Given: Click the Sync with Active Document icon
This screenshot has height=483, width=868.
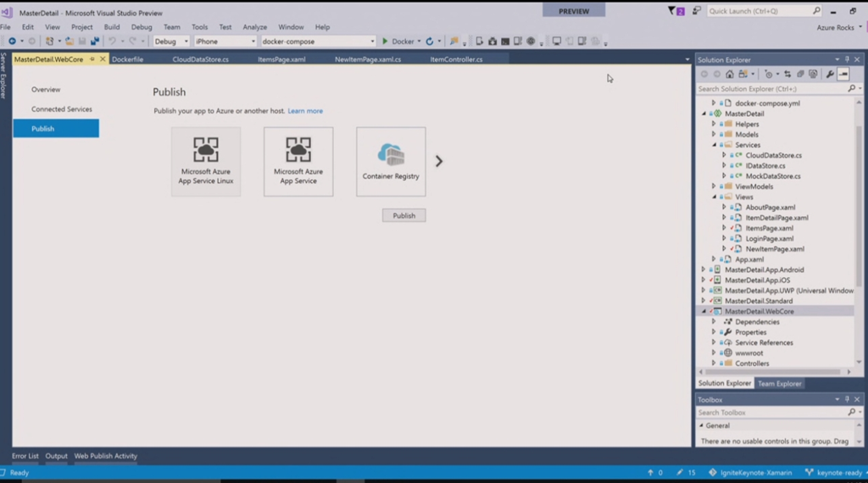Looking at the screenshot, I should click(787, 74).
